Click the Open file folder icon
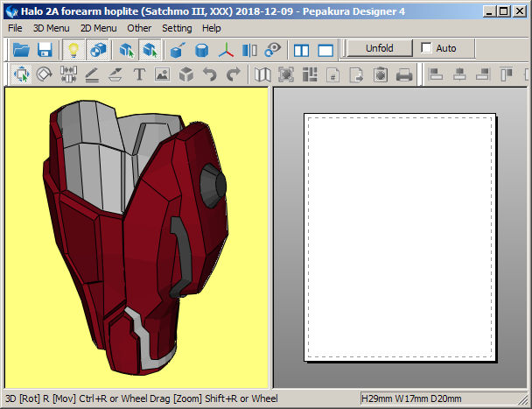 click(x=21, y=50)
